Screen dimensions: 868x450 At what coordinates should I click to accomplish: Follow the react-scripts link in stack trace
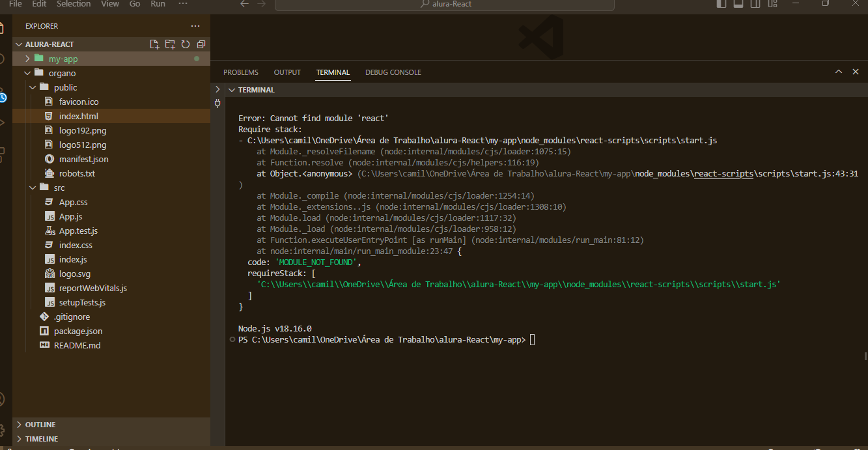tap(724, 174)
